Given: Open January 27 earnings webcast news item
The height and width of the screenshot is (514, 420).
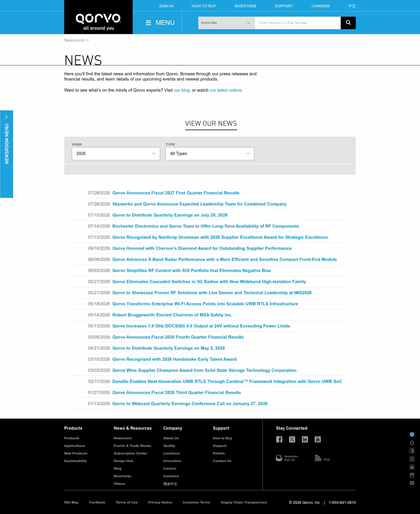Looking at the screenshot, I should [190, 404].
